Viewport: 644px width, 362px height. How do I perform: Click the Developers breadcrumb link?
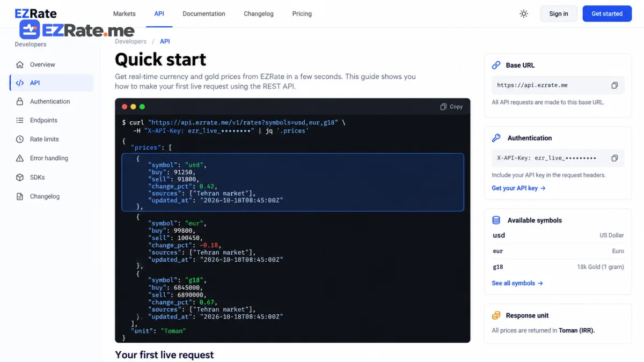[x=131, y=41]
